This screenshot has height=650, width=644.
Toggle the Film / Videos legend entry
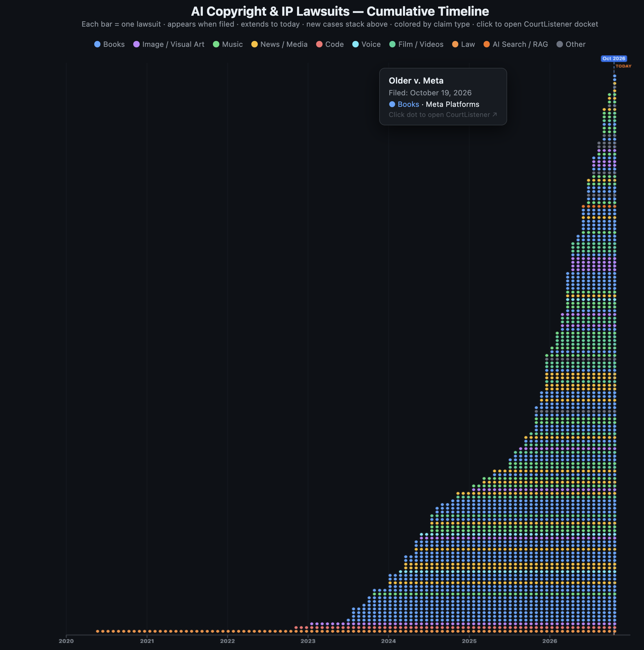(x=416, y=44)
